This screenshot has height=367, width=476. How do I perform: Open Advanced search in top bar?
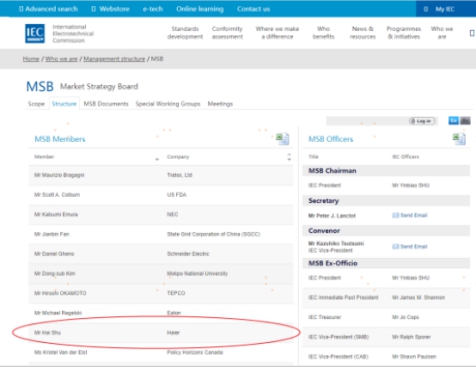click(x=48, y=9)
